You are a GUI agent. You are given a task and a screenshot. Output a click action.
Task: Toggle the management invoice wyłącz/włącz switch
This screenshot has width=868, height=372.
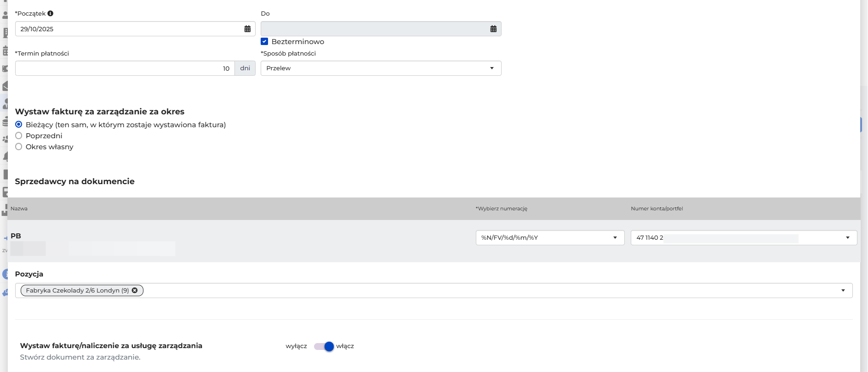tap(324, 346)
